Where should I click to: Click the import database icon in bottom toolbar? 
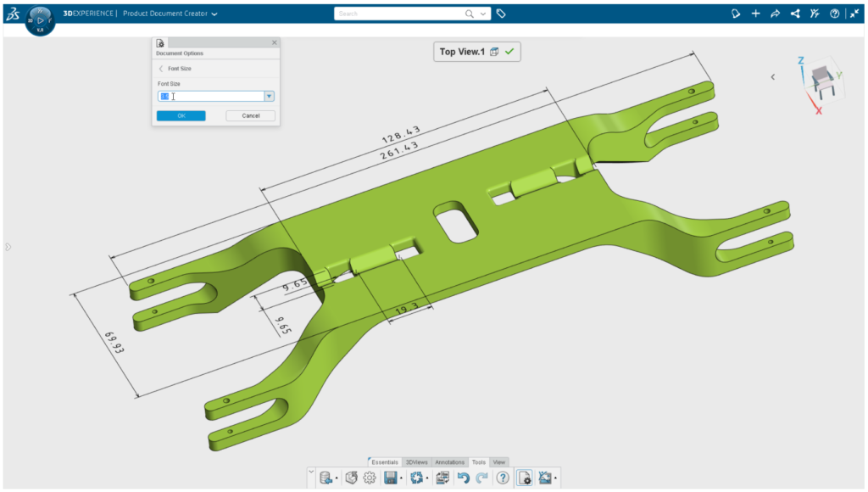pos(325,478)
